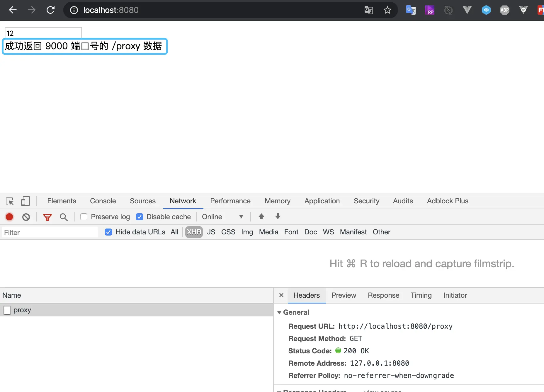
Task: Open the Security tab
Action: click(366, 201)
